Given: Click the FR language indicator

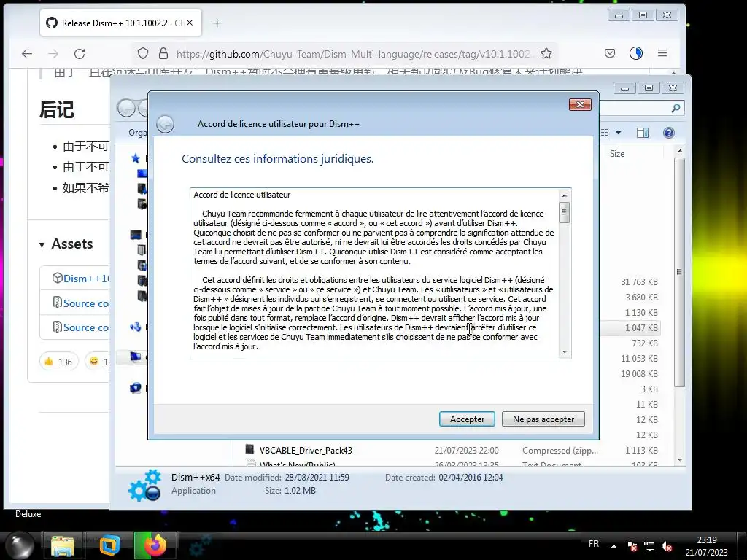Looking at the screenshot, I should pyautogui.click(x=594, y=544).
